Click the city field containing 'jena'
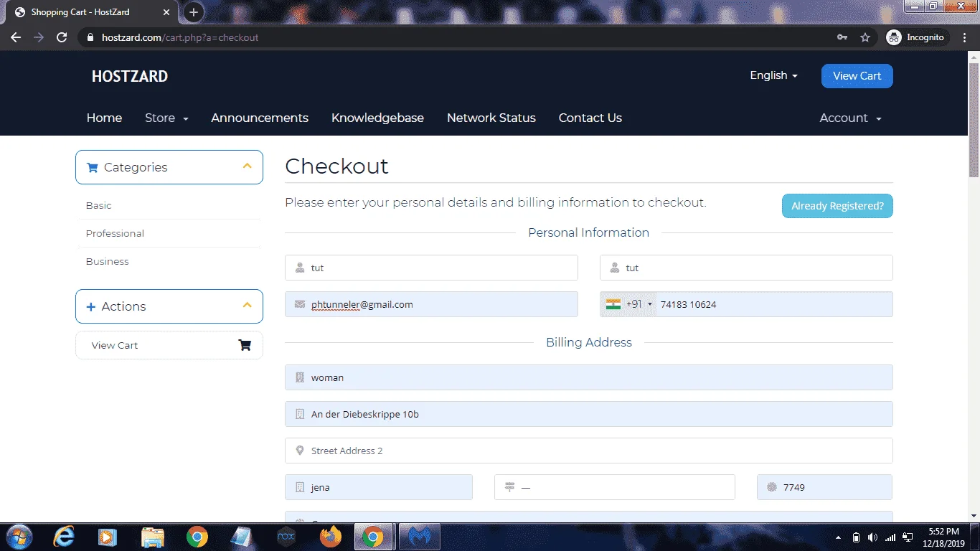 pos(379,487)
